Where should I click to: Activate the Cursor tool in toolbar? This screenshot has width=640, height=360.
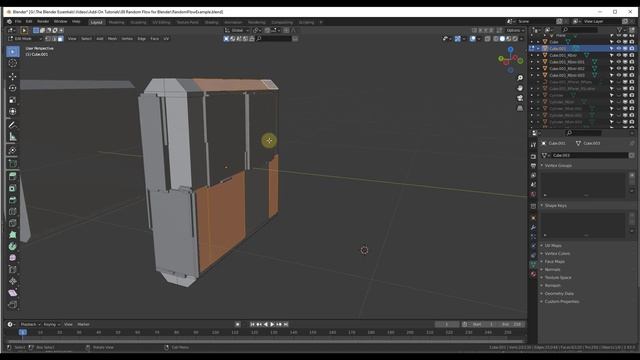click(x=13, y=63)
